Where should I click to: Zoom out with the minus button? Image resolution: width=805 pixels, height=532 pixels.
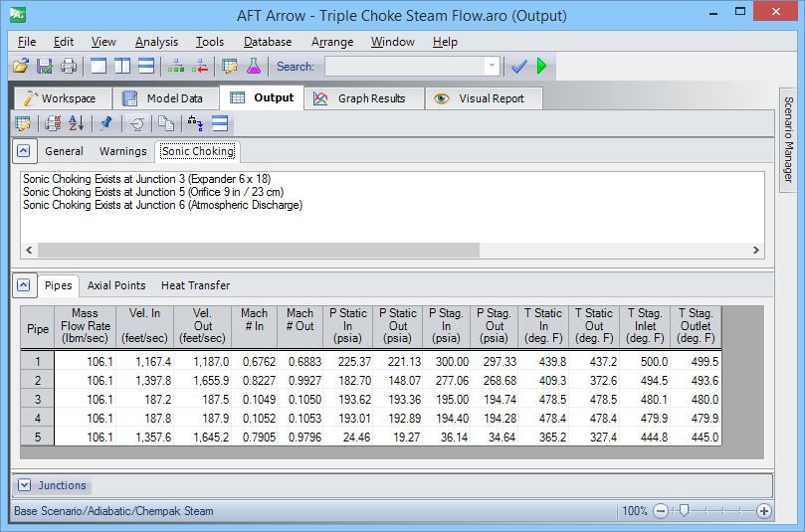[x=661, y=511]
